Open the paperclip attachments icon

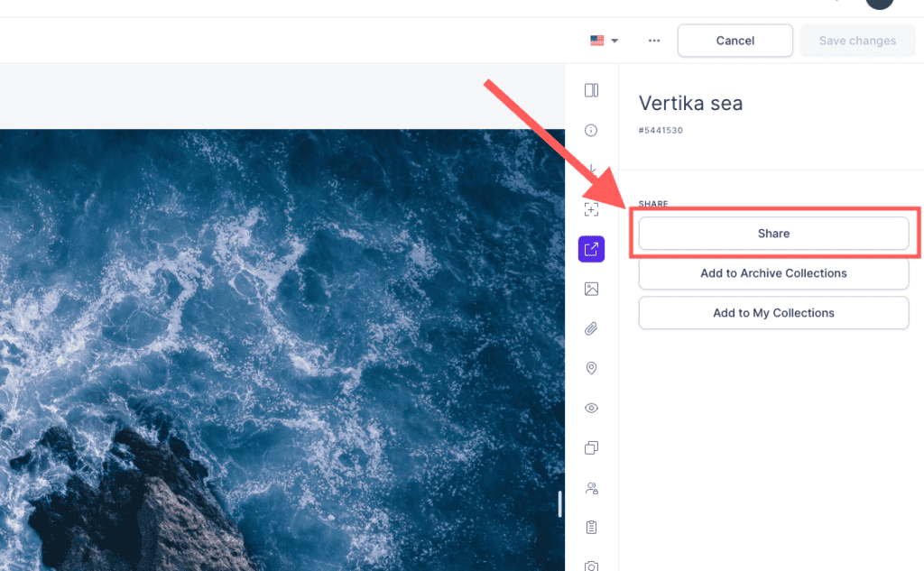[x=591, y=328]
